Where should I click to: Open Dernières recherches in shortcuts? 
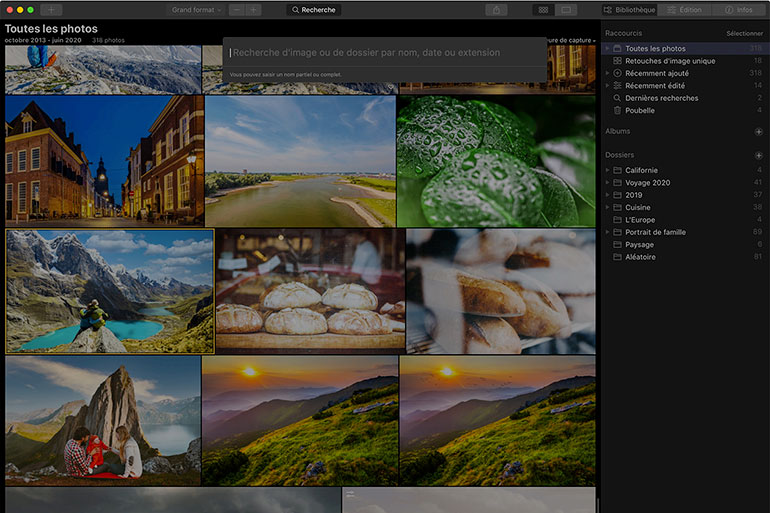coord(661,98)
